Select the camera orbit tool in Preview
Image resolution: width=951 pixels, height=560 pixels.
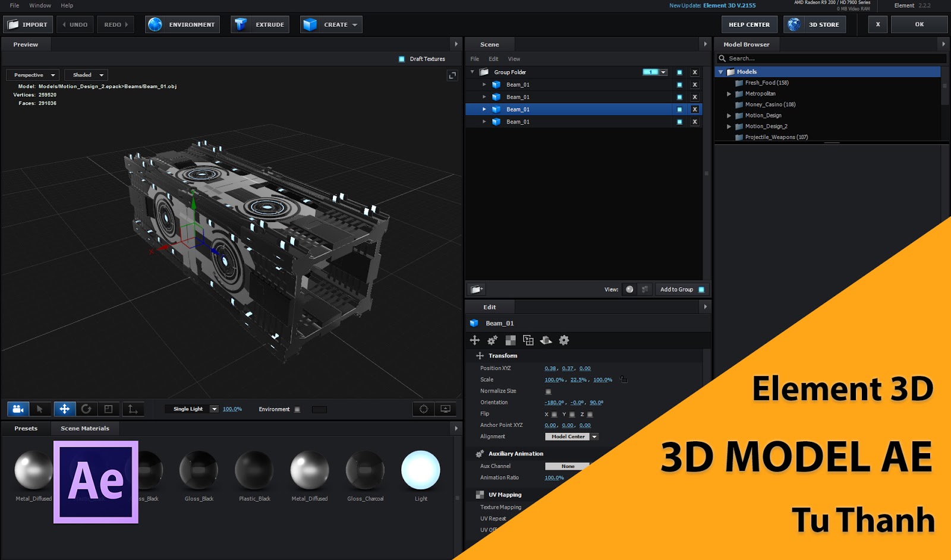point(18,409)
